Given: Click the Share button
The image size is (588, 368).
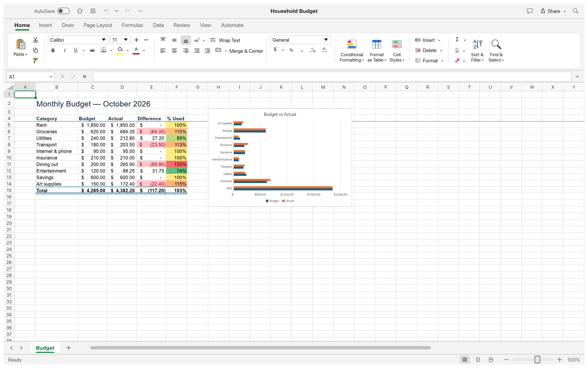Looking at the screenshot, I should coord(553,11).
